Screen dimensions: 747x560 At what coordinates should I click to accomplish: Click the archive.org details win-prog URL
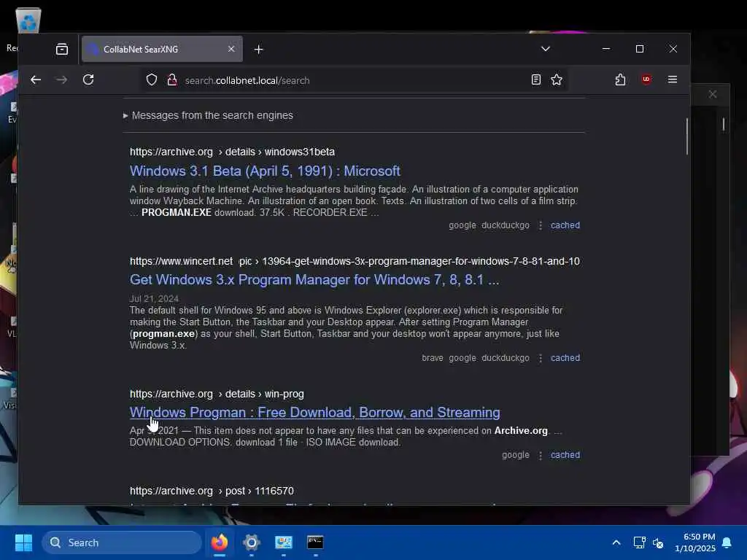[x=217, y=394]
